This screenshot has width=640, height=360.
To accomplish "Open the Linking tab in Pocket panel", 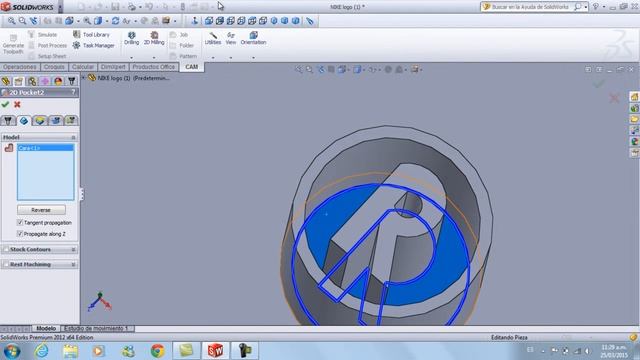I will point(71,120).
